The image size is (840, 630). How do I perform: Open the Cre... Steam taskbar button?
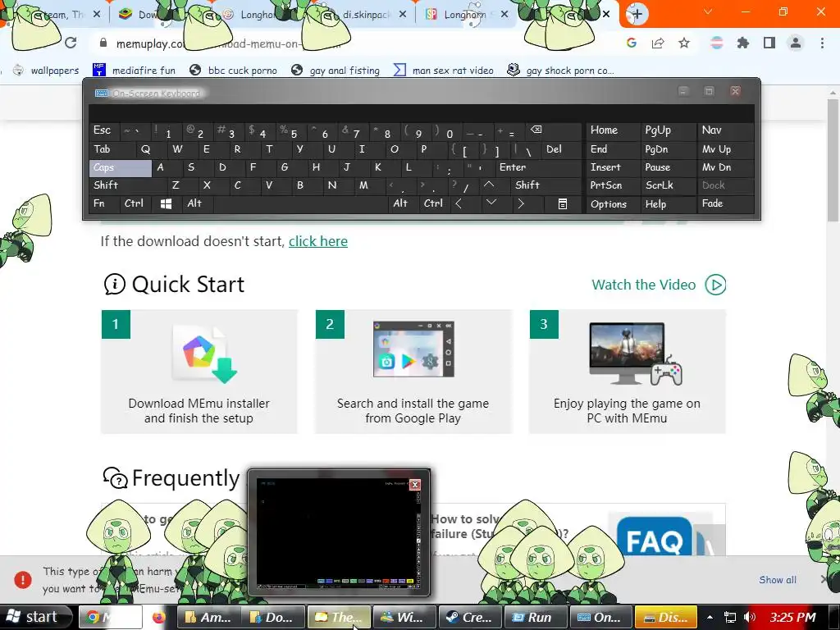click(469, 617)
